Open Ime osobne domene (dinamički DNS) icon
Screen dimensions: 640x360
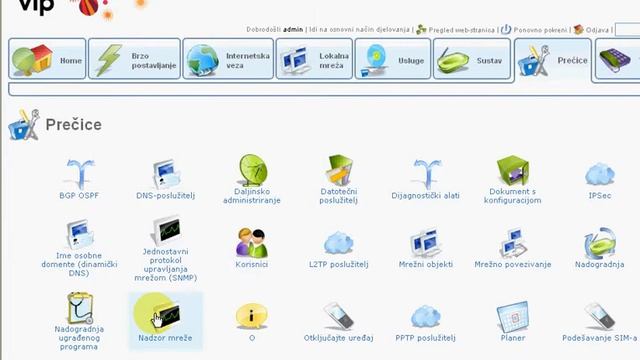80,234
